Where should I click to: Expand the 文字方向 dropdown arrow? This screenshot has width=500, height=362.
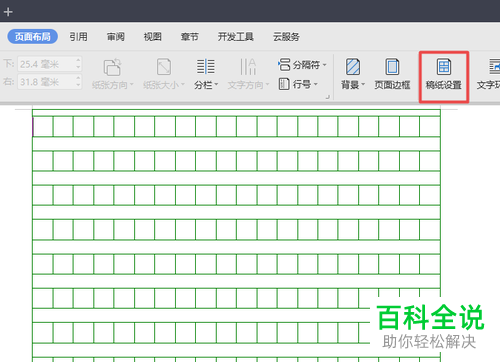pos(267,85)
